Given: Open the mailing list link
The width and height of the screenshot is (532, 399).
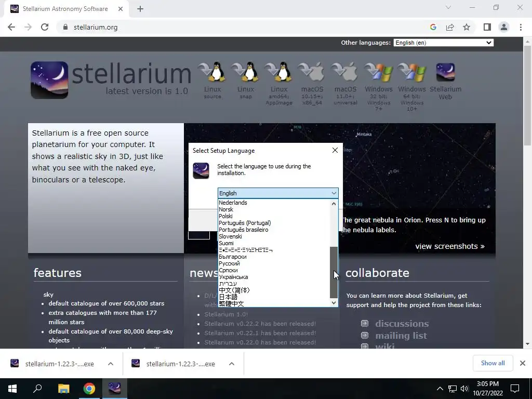Looking at the screenshot, I should coord(401,336).
